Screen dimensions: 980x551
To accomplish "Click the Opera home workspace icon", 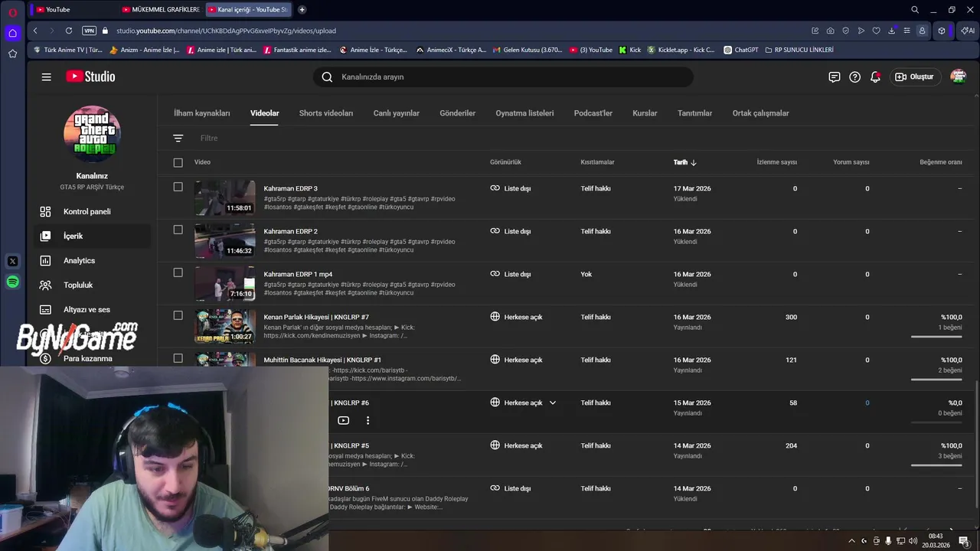I will (x=12, y=33).
